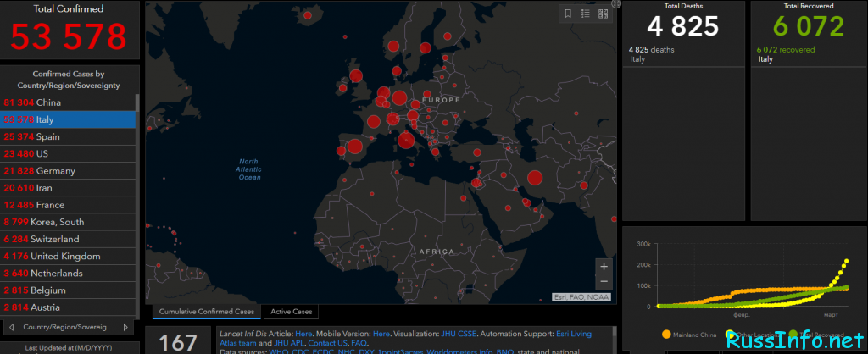868x354 pixels.
Task: Toggle Total Recovered series in chart legend
Action: pos(816,335)
